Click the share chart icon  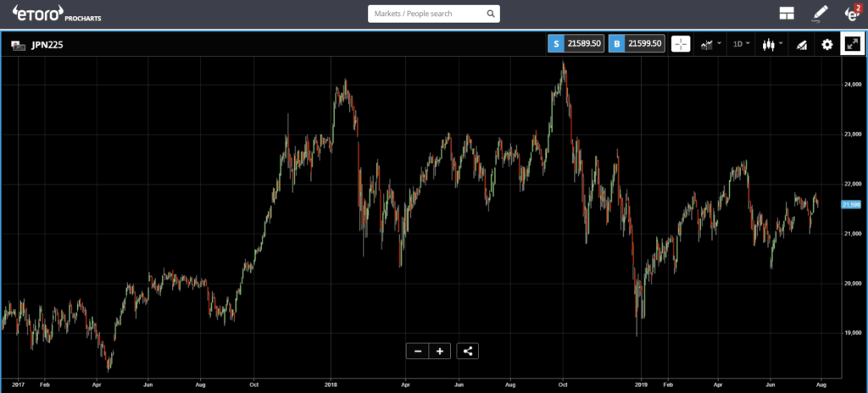point(468,351)
